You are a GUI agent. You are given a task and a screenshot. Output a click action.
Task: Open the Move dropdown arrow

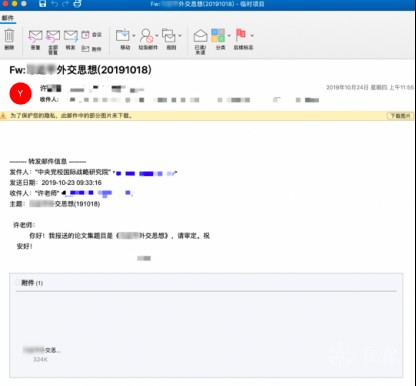[134, 36]
